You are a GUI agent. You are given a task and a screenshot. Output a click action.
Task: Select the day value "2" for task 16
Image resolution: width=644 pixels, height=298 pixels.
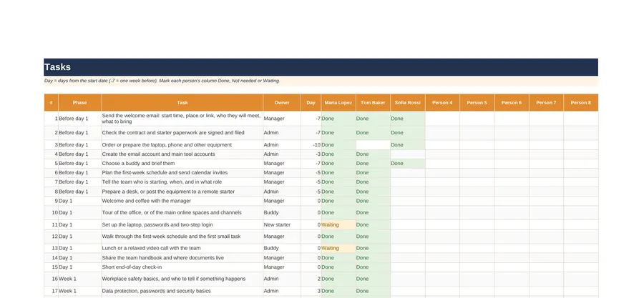tap(311, 279)
